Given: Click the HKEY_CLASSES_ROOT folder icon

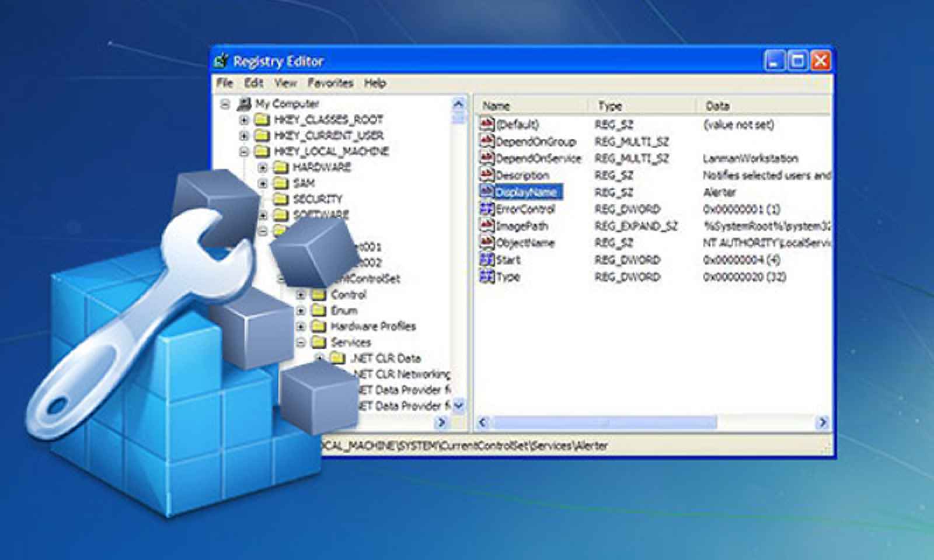Looking at the screenshot, I should (262, 120).
